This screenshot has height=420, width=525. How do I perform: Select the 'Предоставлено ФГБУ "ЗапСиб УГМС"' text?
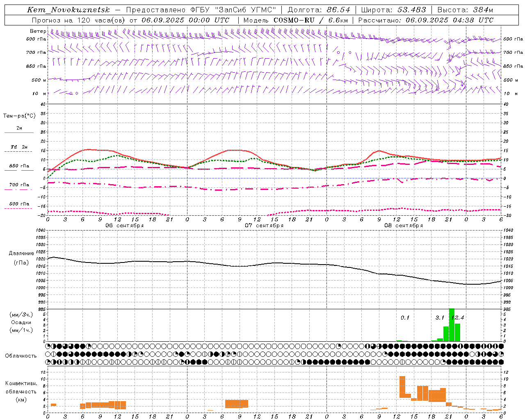pos(201,10)
